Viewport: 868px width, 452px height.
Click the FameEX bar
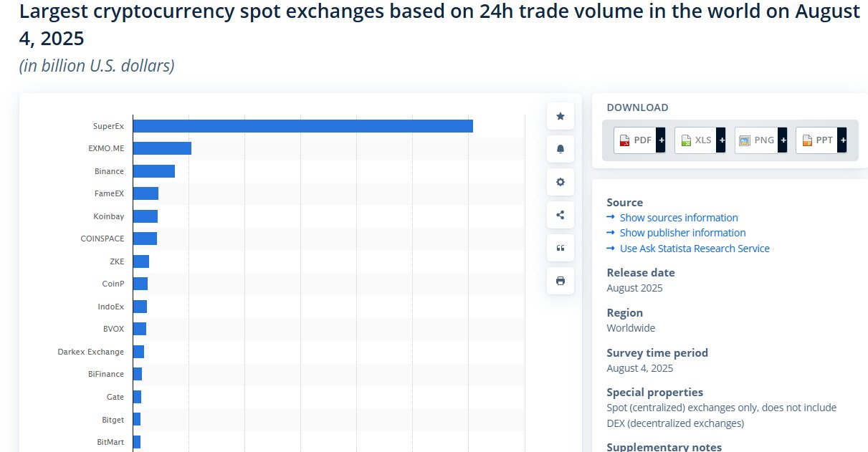(146, 193)
